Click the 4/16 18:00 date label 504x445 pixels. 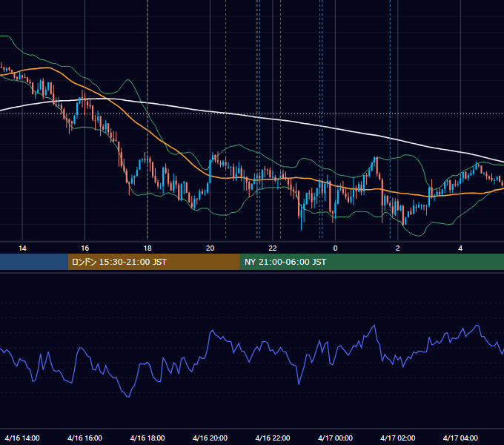(147, 438)
